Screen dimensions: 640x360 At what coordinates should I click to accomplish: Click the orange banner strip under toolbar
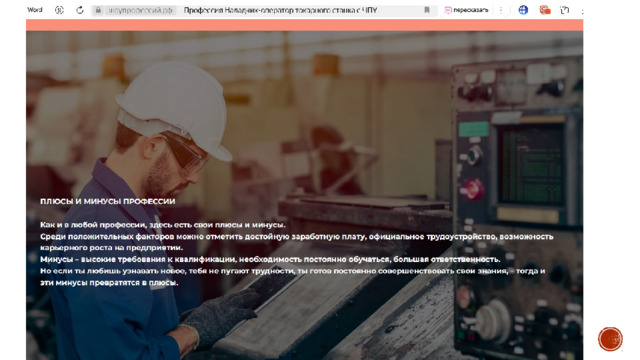(x=304, y=25)
